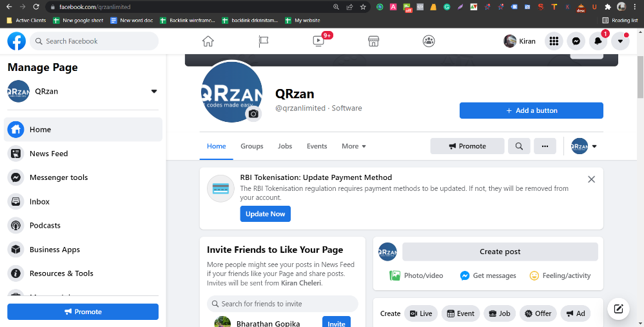Open the Marketplace icon
The width and height of the screenshot is (644, 327).
click(373, 41)
